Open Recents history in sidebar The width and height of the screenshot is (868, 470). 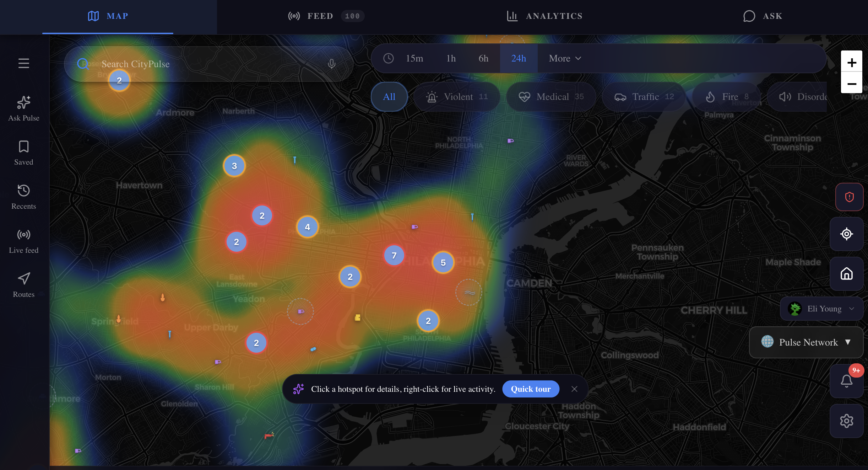coord(24,197)
